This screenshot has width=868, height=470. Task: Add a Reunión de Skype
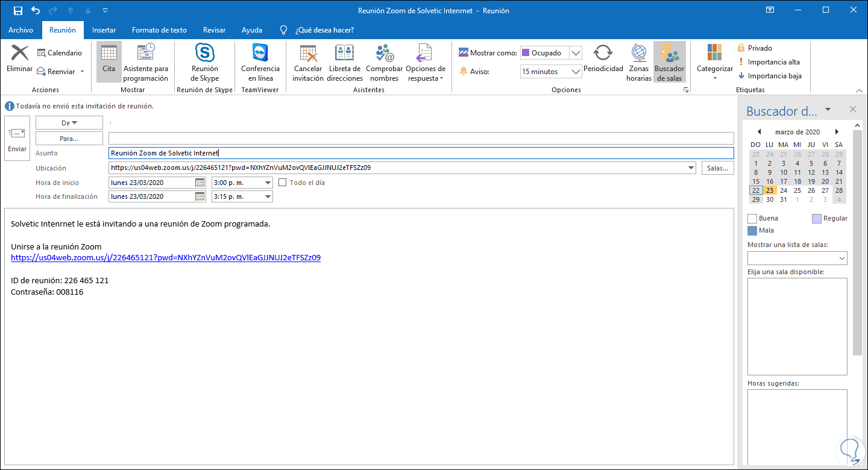point(205,63)
